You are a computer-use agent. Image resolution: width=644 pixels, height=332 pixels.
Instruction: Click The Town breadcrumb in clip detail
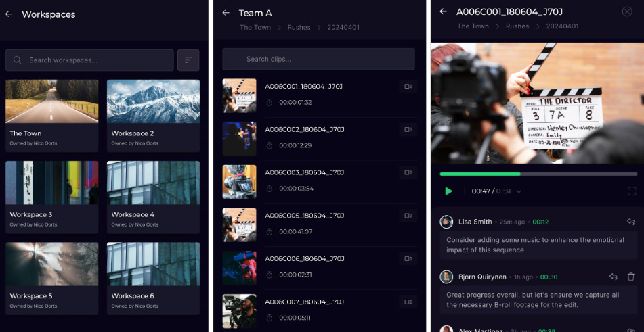click(473, 26)
